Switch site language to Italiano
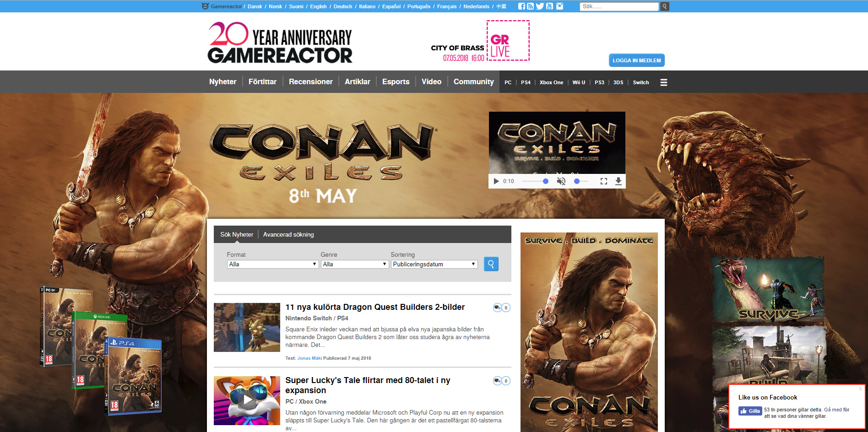 click(x=367, y=6)
